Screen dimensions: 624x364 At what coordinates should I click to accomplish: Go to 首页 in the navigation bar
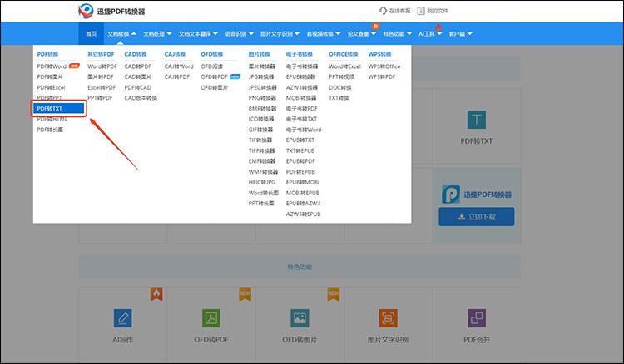[x=92, y=34]
